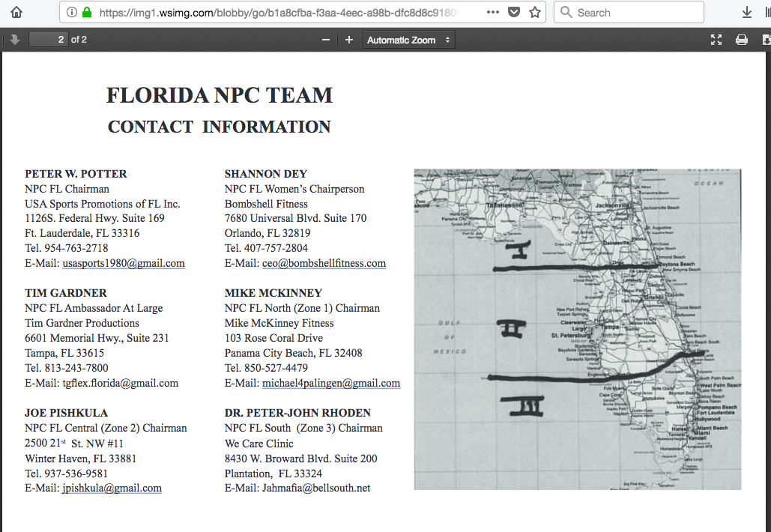Focus the browser Search box

pos(629,12)
